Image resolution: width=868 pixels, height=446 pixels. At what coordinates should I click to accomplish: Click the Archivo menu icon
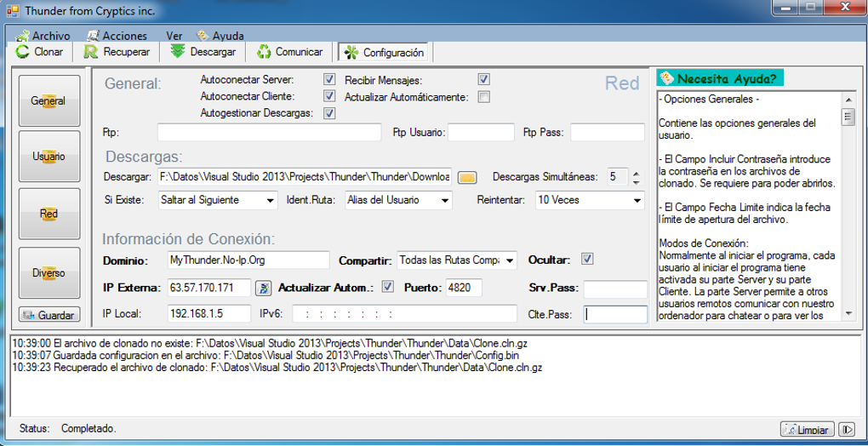pyautogui.click(x=22, y=36)
